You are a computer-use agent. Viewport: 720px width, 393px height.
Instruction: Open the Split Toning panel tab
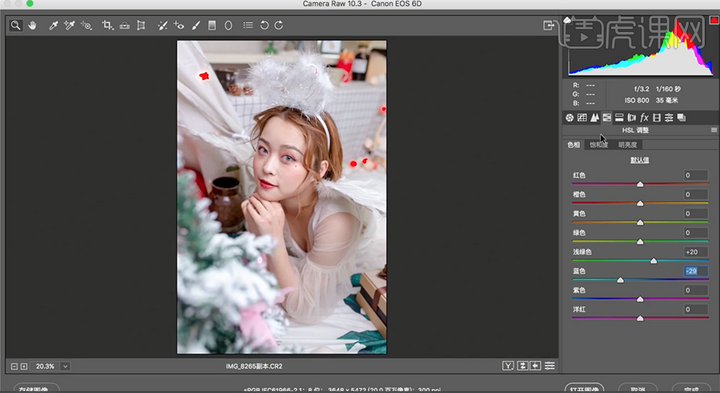pos(619,118)
